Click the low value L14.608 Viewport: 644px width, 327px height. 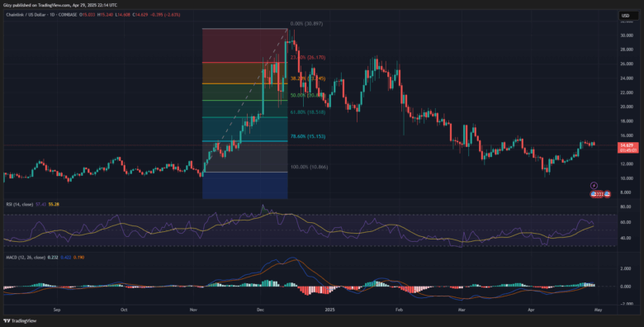(124, 15)
